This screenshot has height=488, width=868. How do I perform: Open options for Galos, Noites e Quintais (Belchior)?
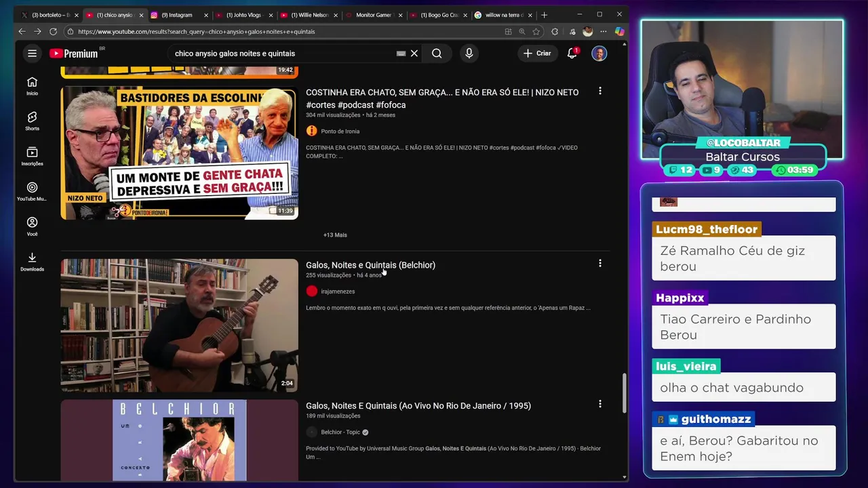point(599,263)
